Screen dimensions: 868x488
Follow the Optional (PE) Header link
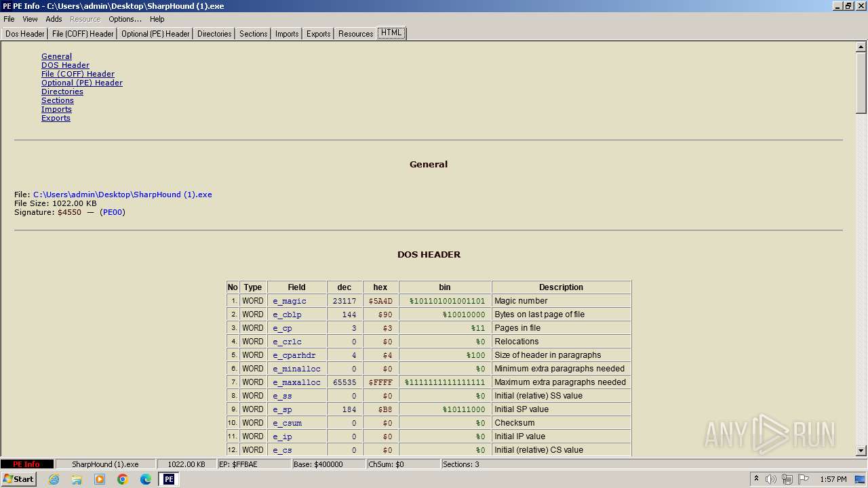pos(82,83)
